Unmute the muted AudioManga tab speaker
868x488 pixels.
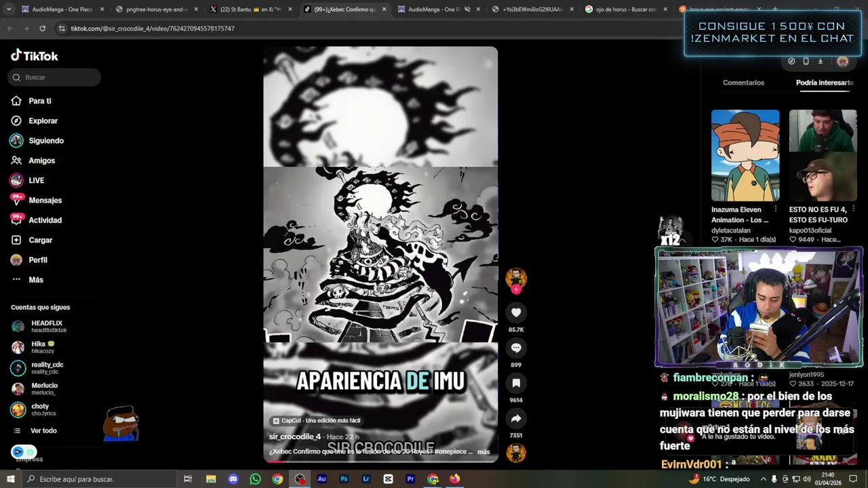(467, 9)
